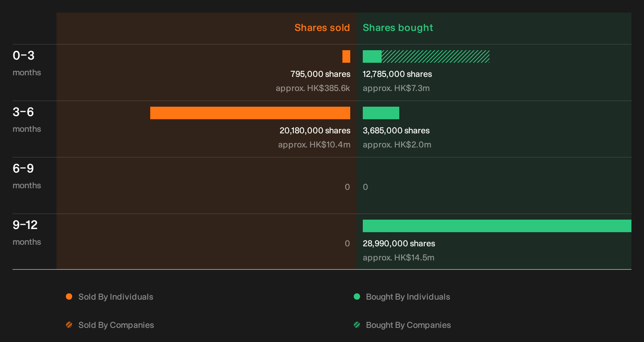The image size is (644, 342).
Task: Click the 9-12 months sold zero value
Action: [x=347, y=244]
